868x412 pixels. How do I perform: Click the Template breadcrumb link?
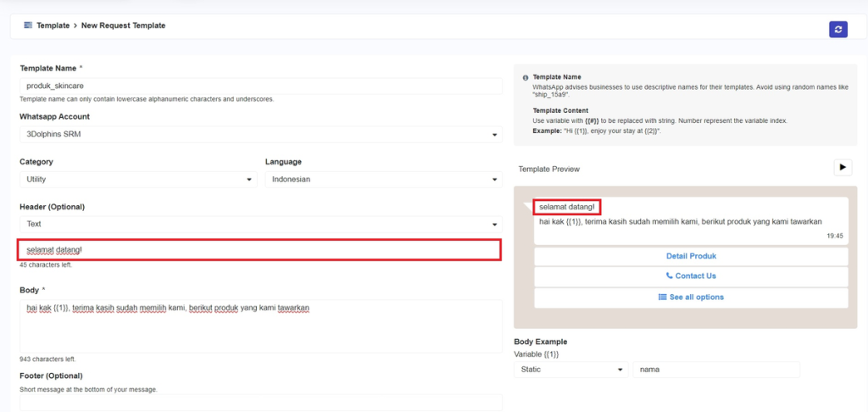(53, 25)
